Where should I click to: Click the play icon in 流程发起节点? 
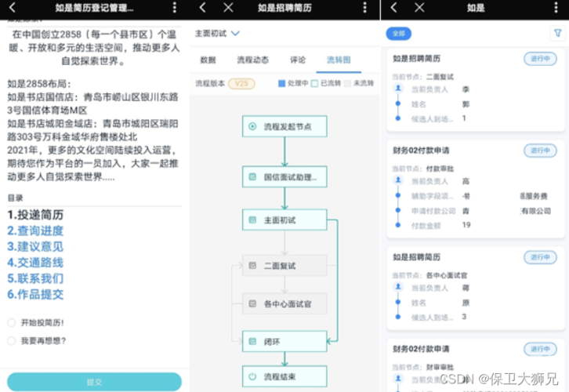pyautogui.click(x=252, y=126)
